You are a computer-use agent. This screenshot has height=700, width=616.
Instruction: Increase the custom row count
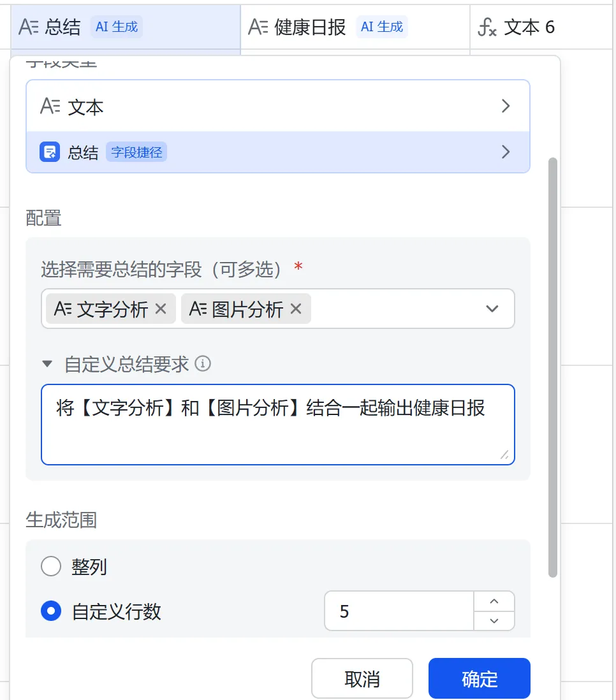[493, 602]
